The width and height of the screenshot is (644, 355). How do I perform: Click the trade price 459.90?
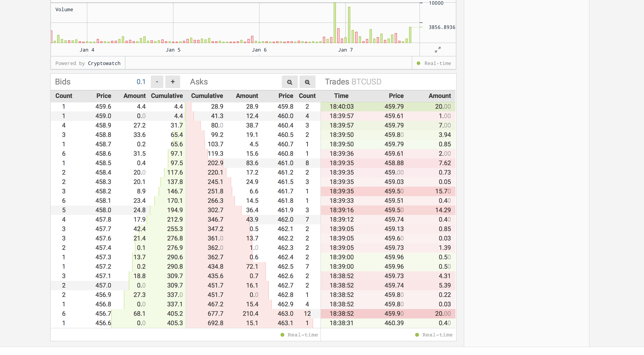394,314
